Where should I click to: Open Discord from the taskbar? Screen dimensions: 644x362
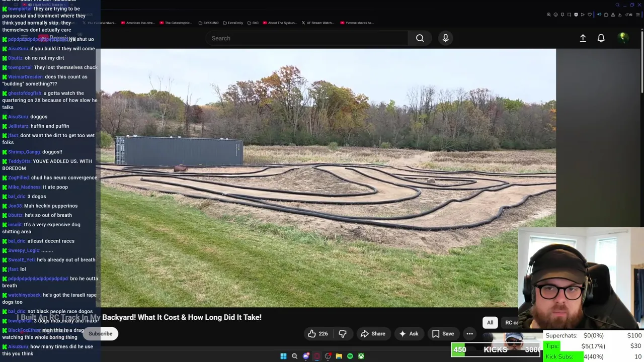point(305,356)
